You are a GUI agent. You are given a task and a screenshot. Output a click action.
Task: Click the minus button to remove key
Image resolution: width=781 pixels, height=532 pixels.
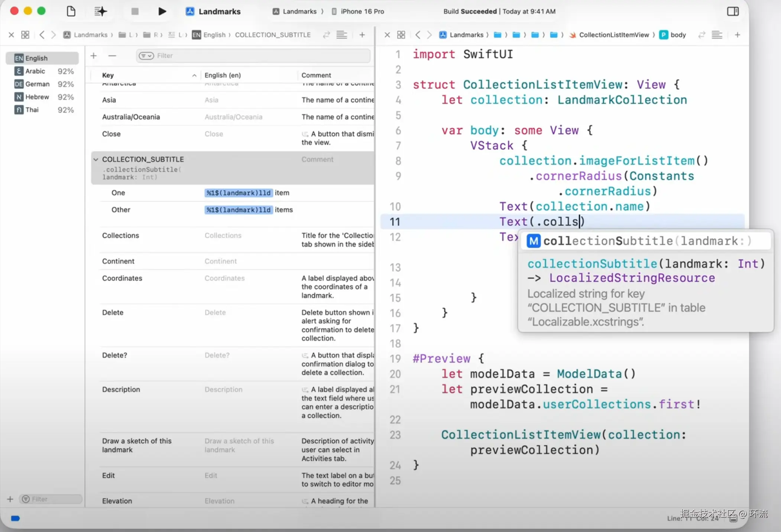click(x=112, y=56)
